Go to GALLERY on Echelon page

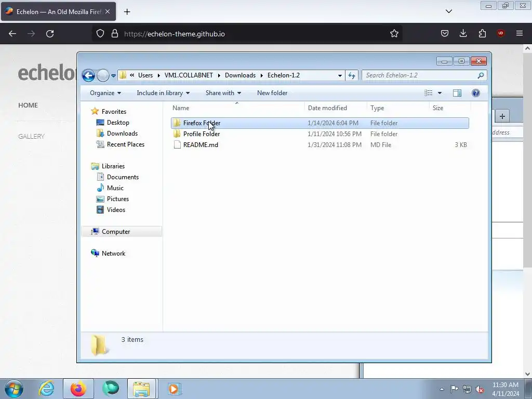point(32,137)
